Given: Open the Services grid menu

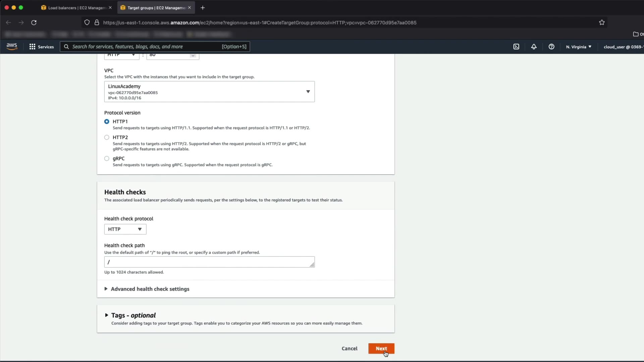Looking at the screenshot, I should tap(42, 47).
